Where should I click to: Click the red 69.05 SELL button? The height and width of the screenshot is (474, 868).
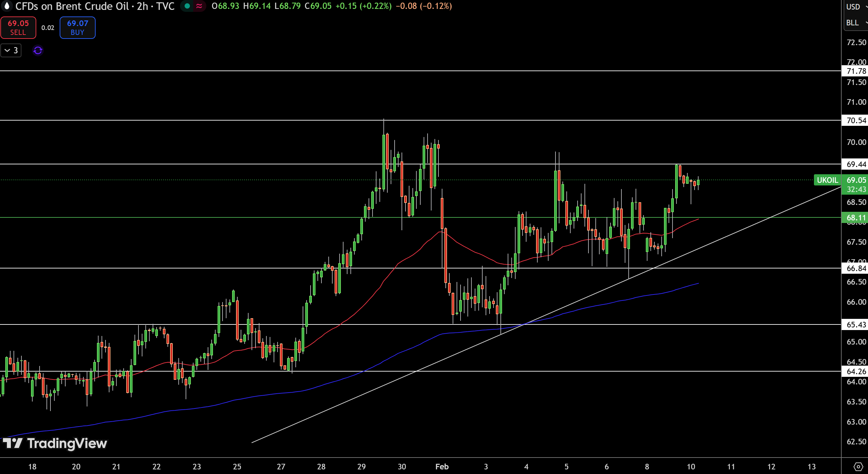click(18, 28)
